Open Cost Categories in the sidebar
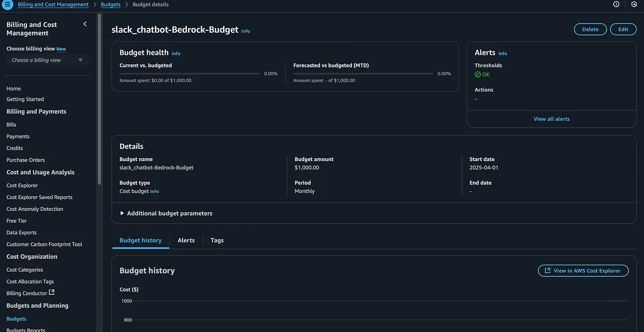The width and height of the screenshot is (644, 332). click(x=25, y=270)
